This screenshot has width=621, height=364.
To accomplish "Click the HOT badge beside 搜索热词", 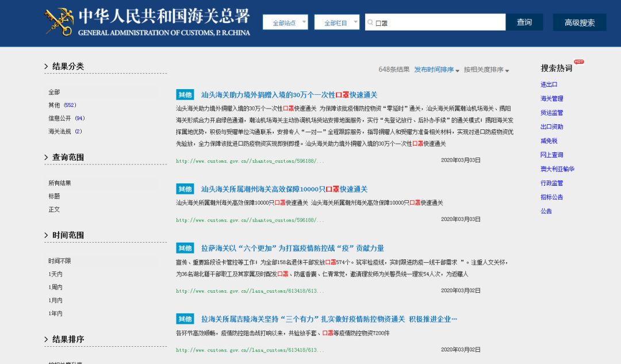I will tap(579, 62).
